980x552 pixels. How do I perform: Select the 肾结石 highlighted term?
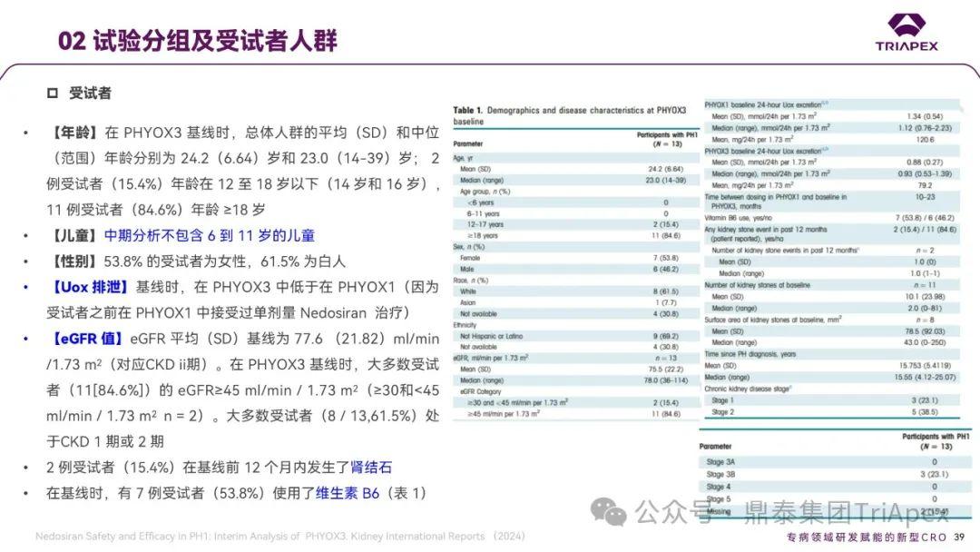372,468
